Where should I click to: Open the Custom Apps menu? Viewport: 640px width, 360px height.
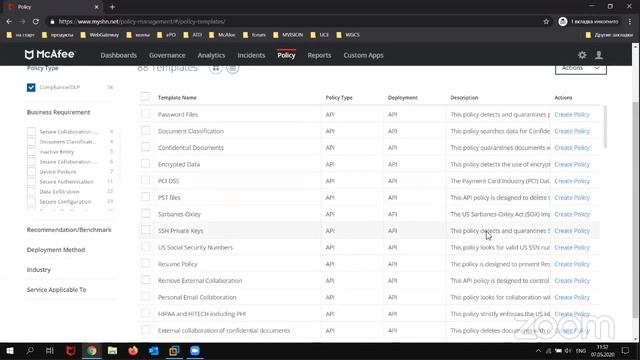pos(363,55)
